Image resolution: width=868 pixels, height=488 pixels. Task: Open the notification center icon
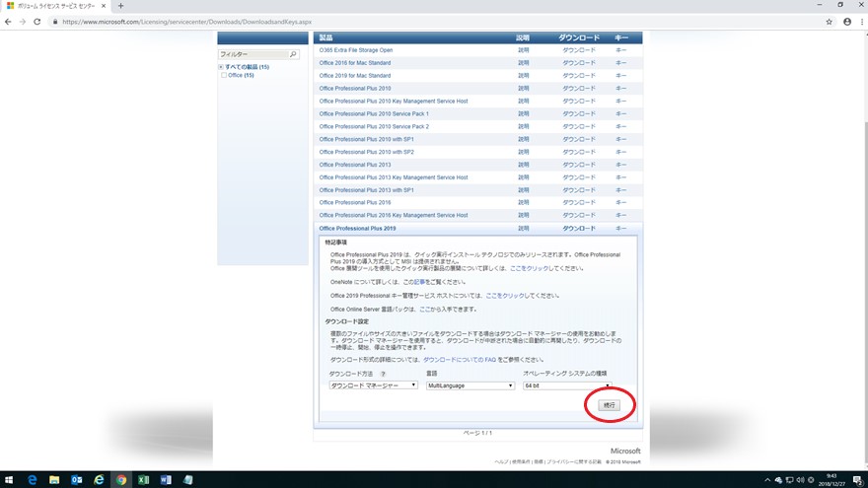(857, 480)
